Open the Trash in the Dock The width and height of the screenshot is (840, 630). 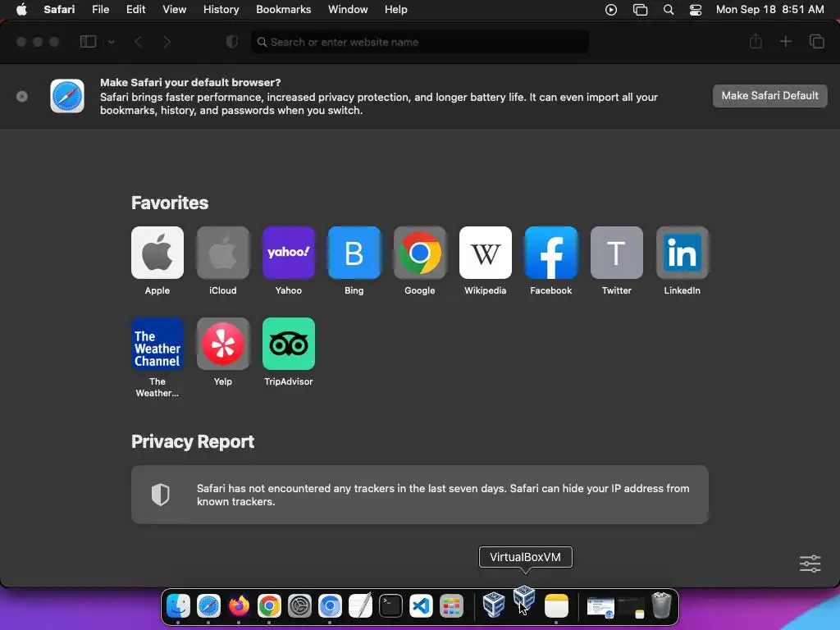click(x=662, y=605)
